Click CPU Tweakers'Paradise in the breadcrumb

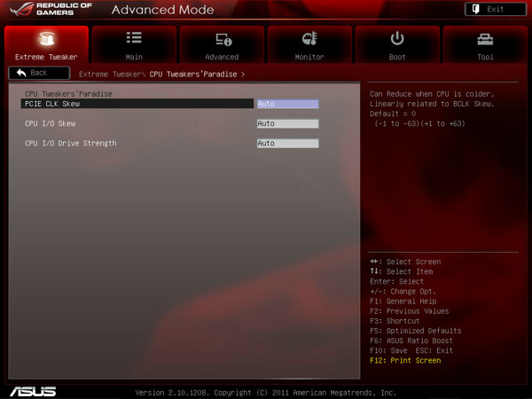point(193,74)
